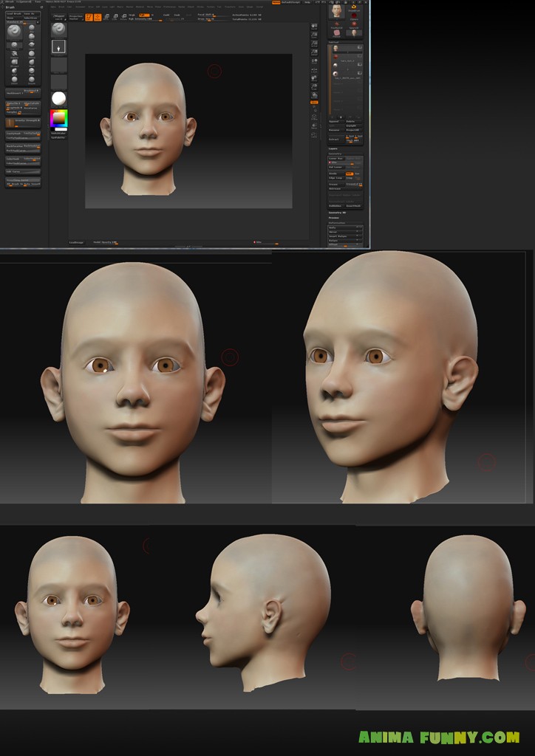Click the Move icon in the top shelf
The width and height of the screenshot is (535, 756).
pos(107,16)
